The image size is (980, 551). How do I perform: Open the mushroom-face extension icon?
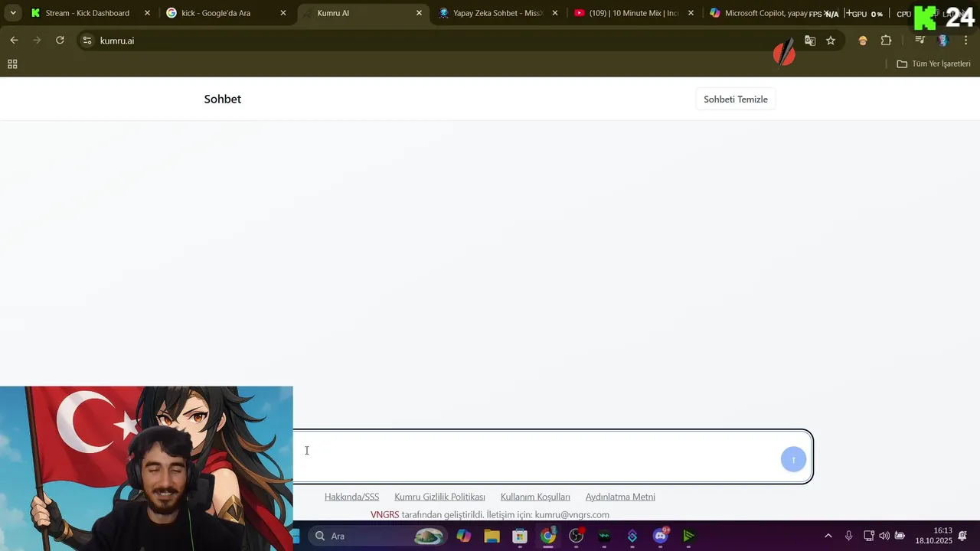[863, 41]
